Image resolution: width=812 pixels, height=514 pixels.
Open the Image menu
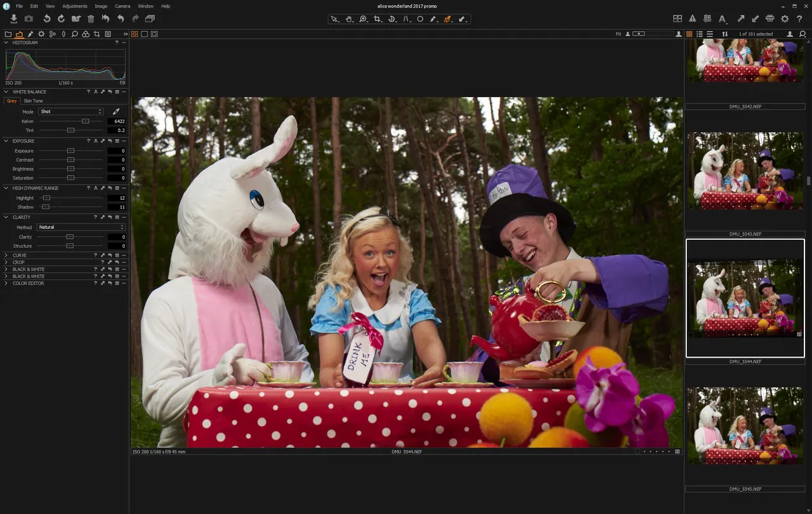click(x=101, y=6)
